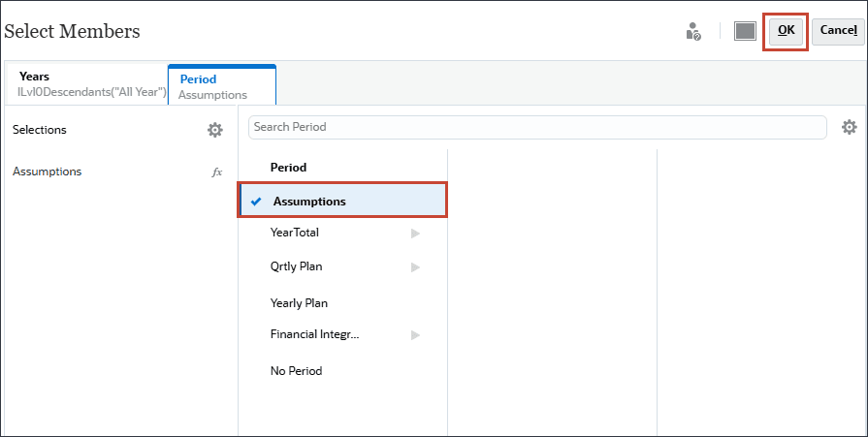Click the user help icon in header

692,31
